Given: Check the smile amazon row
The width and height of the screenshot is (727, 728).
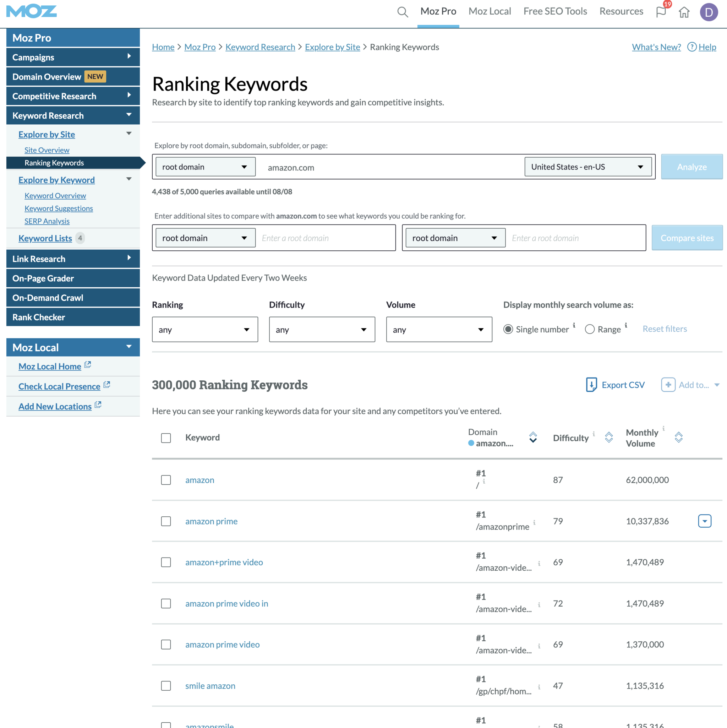Looking at the screenshot, I should [x=166, y=686].
